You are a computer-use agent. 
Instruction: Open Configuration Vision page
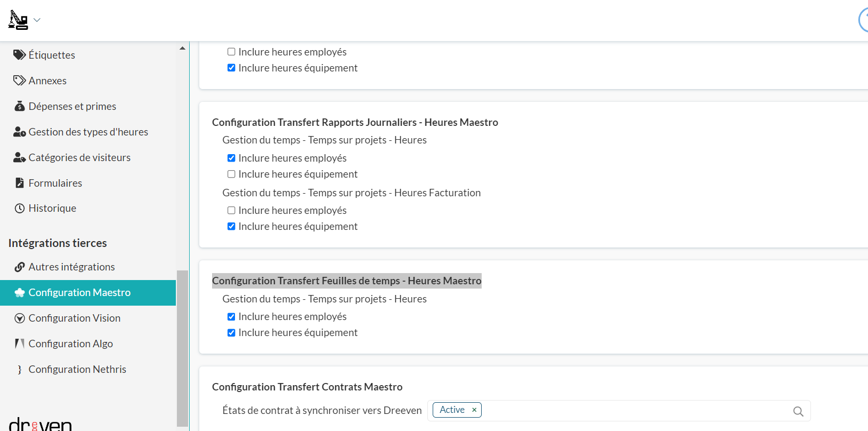[88, 318]
